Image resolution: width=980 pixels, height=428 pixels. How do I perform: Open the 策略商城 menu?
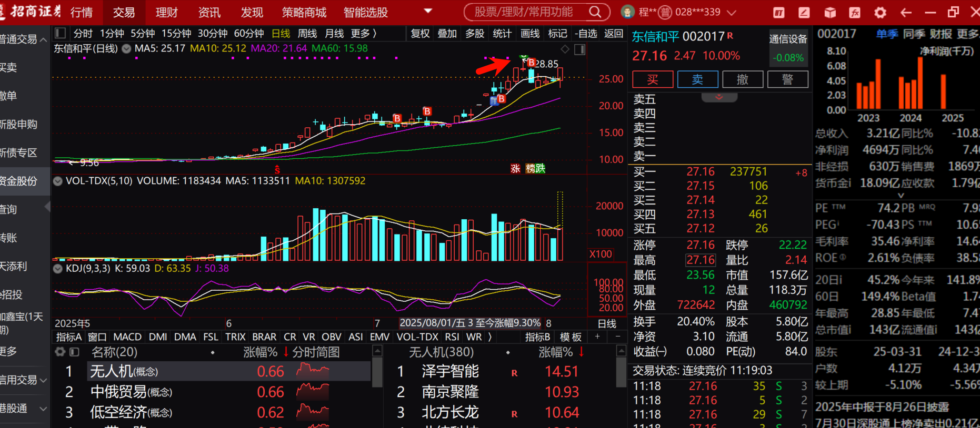tap(304, 12)
